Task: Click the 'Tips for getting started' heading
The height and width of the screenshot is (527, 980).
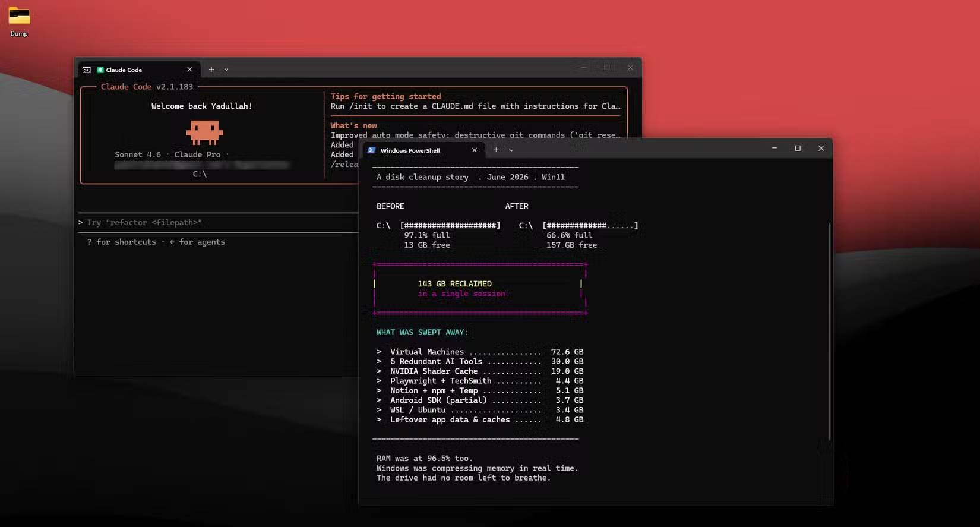Action: pyautogui.click(x=385, y=96)
